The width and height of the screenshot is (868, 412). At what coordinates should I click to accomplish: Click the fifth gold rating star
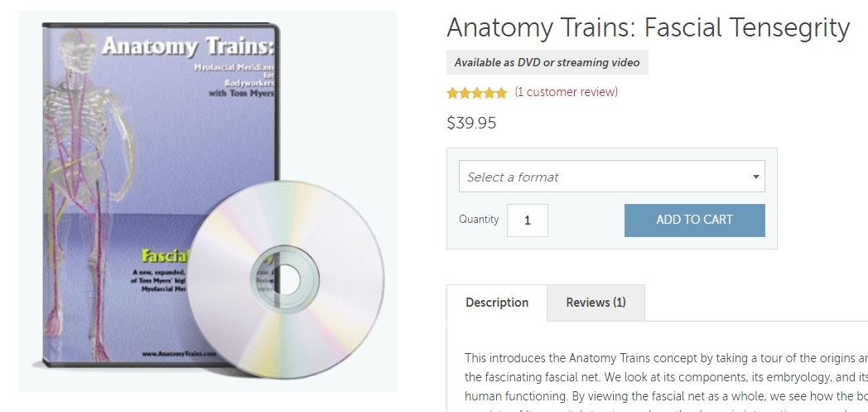tap(501, 92)
